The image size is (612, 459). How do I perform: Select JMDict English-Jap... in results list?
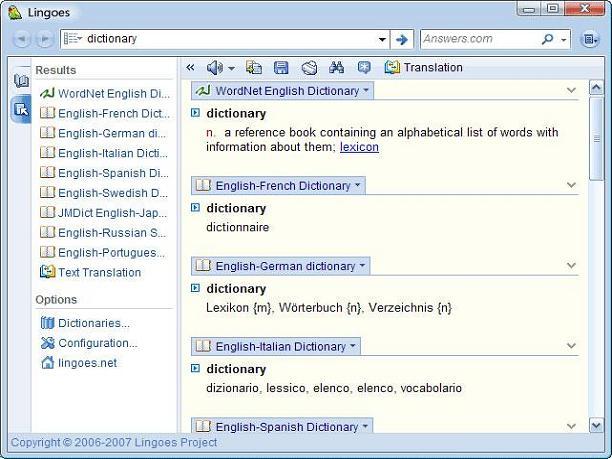coord(103,213)
